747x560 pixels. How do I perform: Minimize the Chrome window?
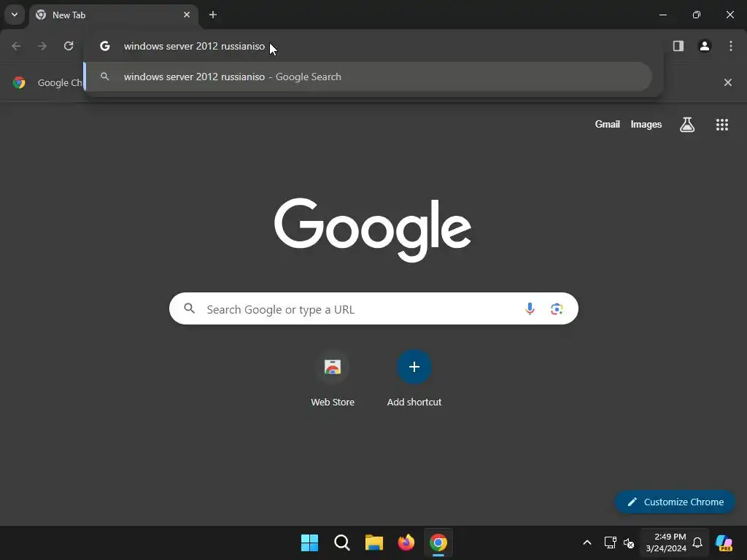[x=662, y=15]
